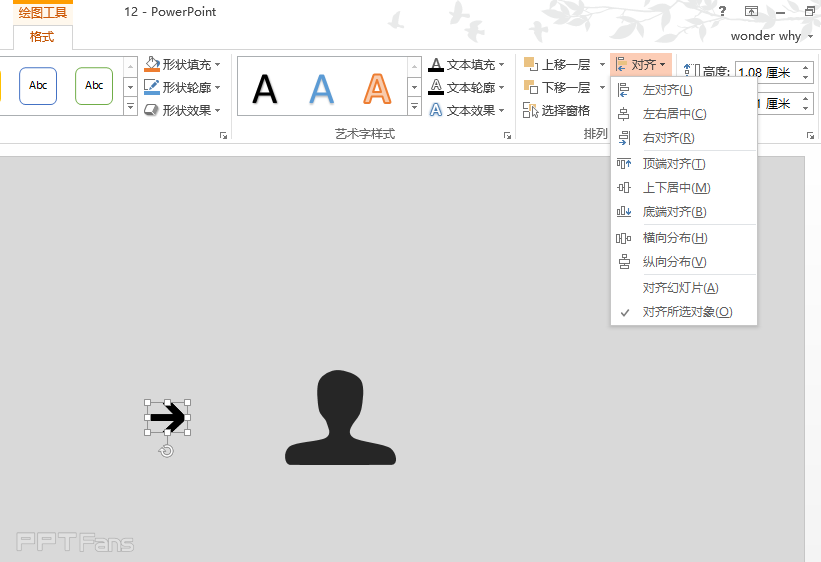Switch to 格式 ribbon tab
Viewport: 821px width, 562px height.
point(42,37)
